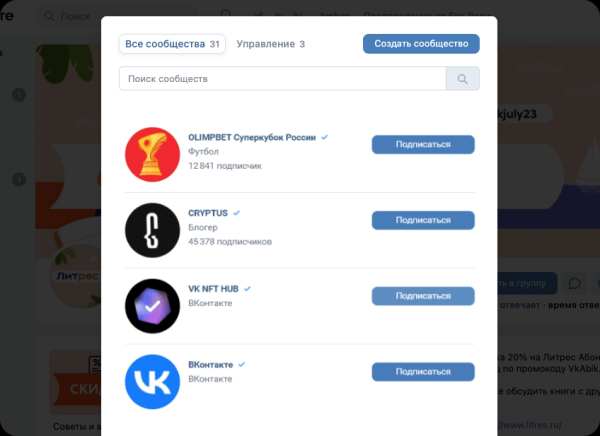The height and width of the screenshot is (436, 600).
Task: Subscribe to the CRYPTUS community
Action: [423, 220]
